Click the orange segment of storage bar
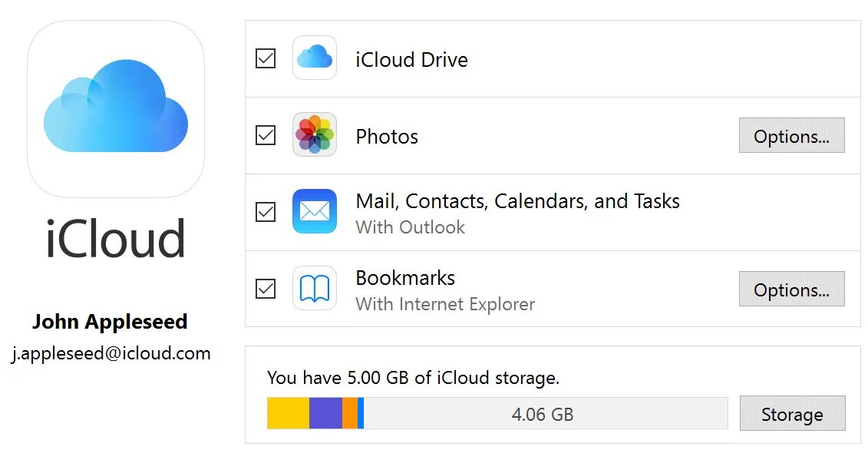 (x=349, y=413)
